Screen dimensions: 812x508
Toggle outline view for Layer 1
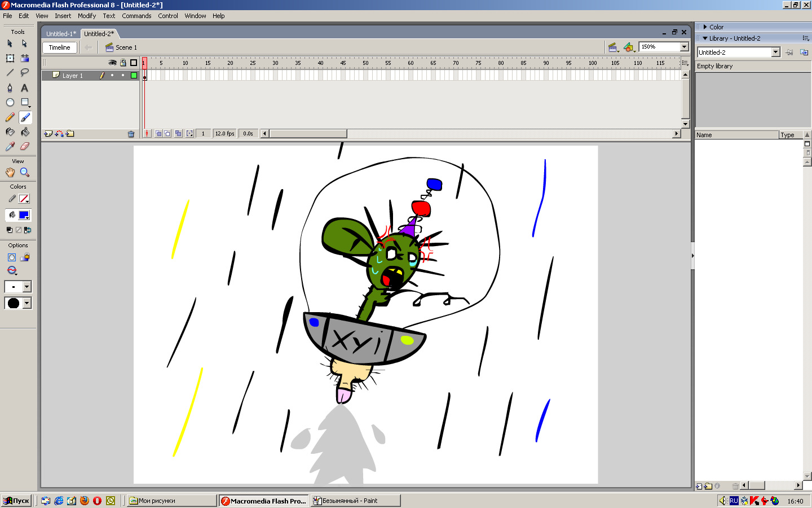point(134,75)
